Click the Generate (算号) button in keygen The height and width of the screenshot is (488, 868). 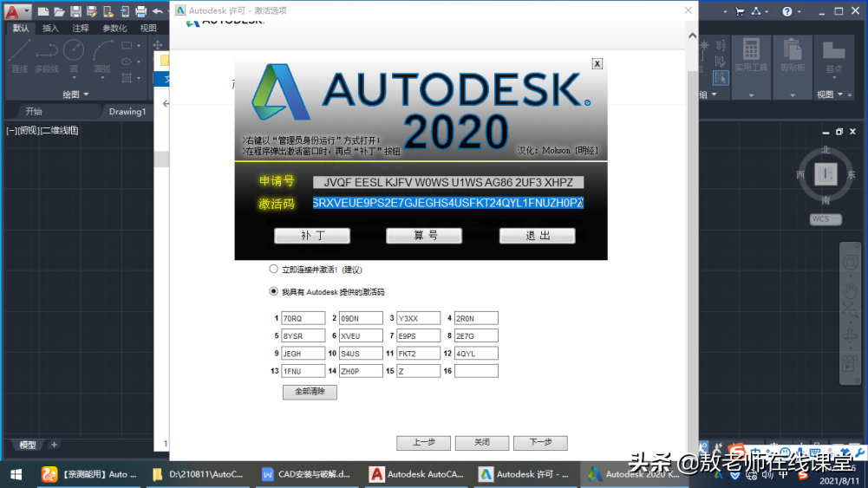click(x=425, y=236)
